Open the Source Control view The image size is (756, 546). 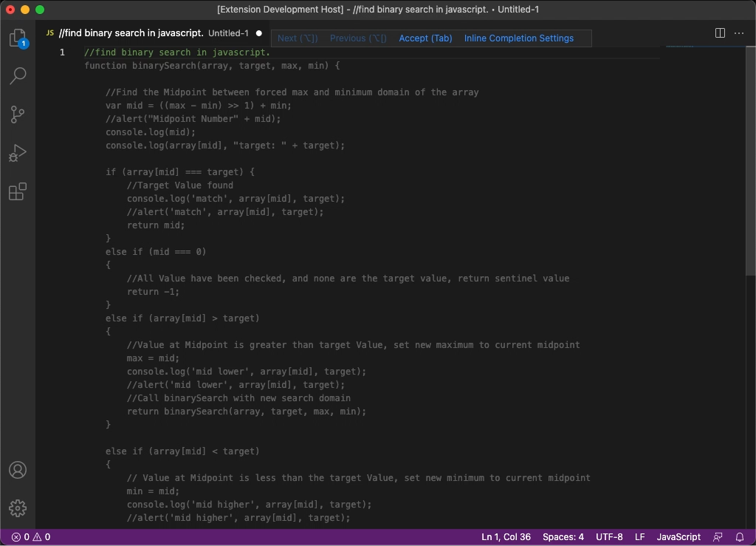pos(18,115)
